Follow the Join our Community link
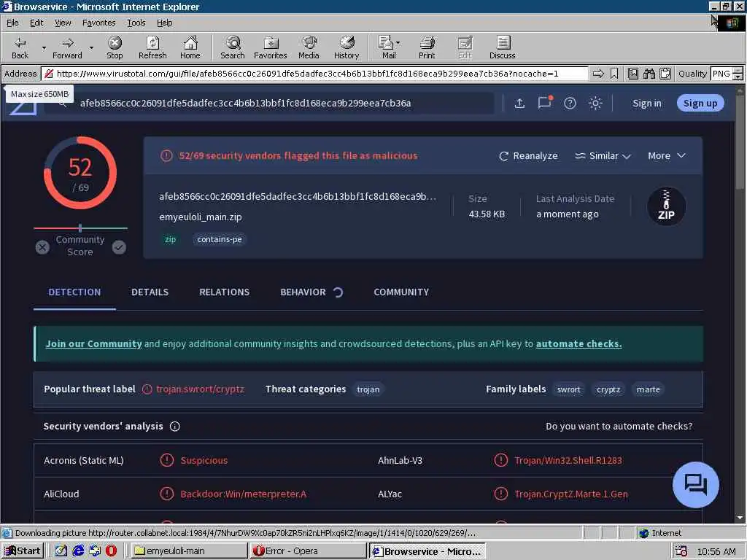The image size is (747, 560). point(93,344)
